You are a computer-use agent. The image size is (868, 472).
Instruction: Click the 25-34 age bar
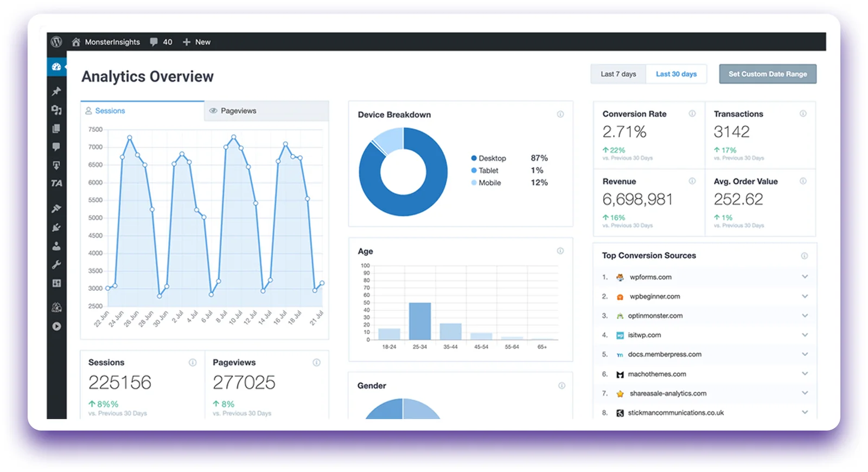[x=420, y=321]
